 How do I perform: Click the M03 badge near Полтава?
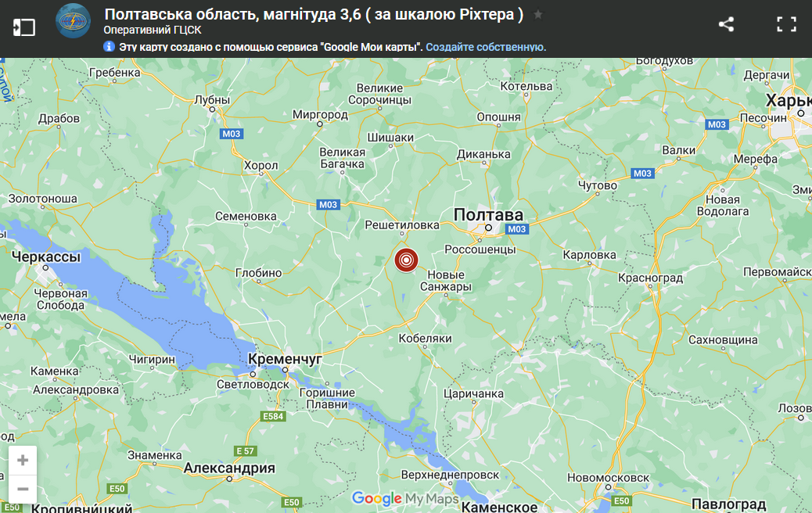click(x=516, y=229)
